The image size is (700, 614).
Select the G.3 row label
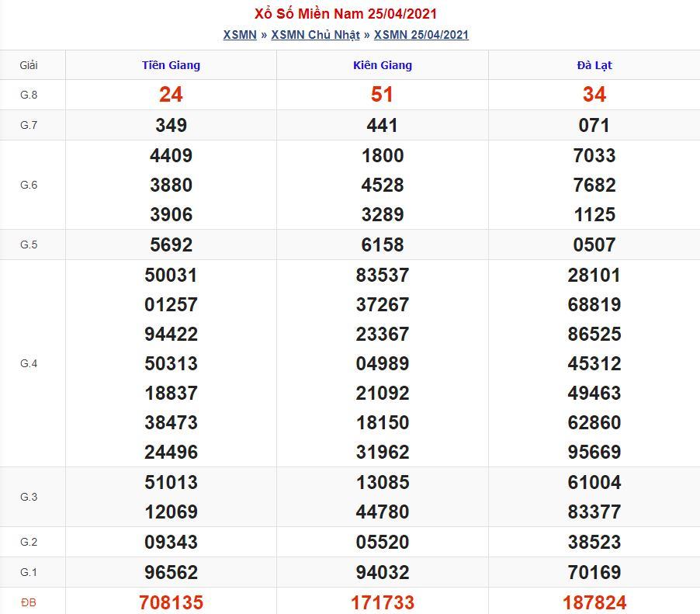click(x=29, y=497)
